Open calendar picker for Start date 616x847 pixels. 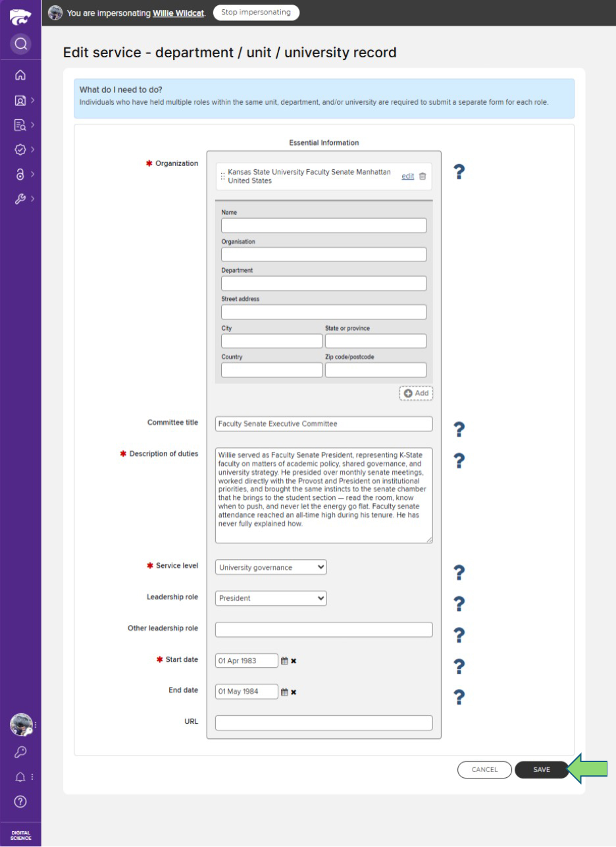click(284, 661)
